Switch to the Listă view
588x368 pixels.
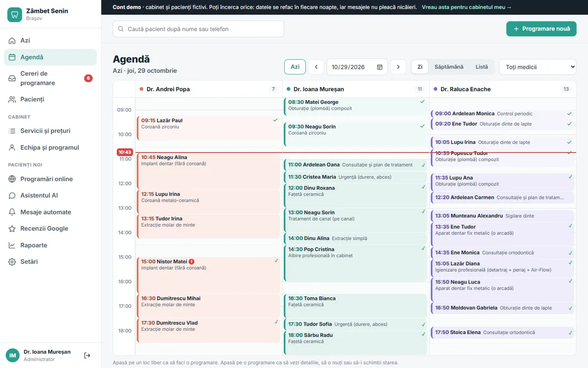482,67
